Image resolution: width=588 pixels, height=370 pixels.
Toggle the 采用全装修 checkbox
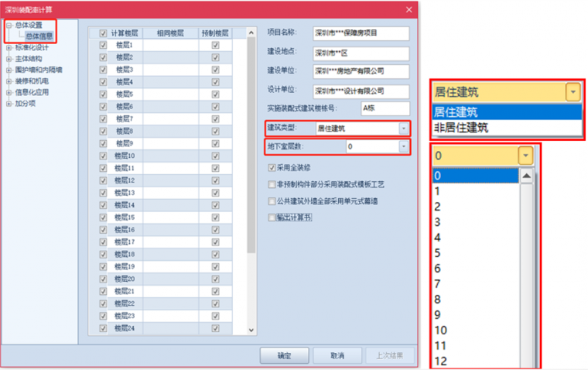272,167
